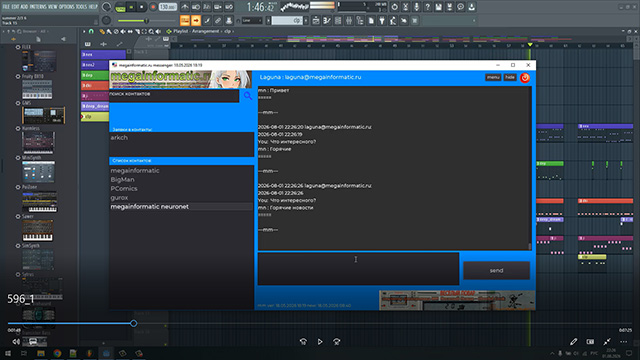Open the ADD menu in FL Studio

[x=24, y=7]
